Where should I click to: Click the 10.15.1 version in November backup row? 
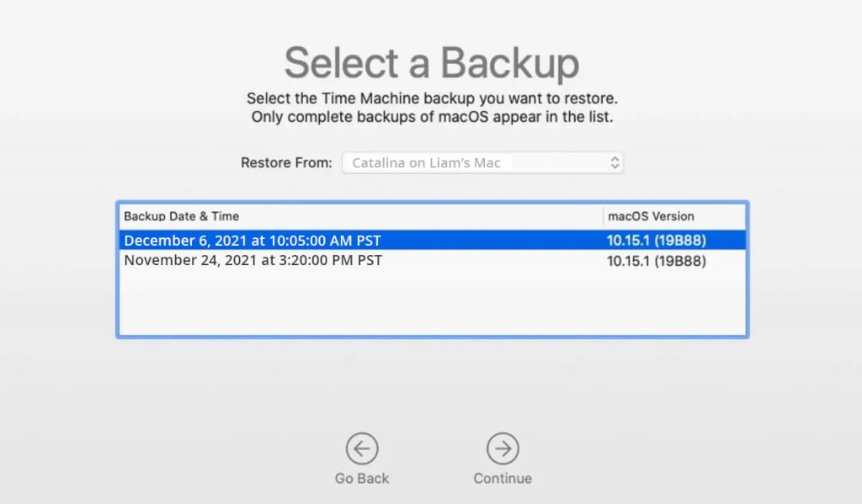point(656,261)
